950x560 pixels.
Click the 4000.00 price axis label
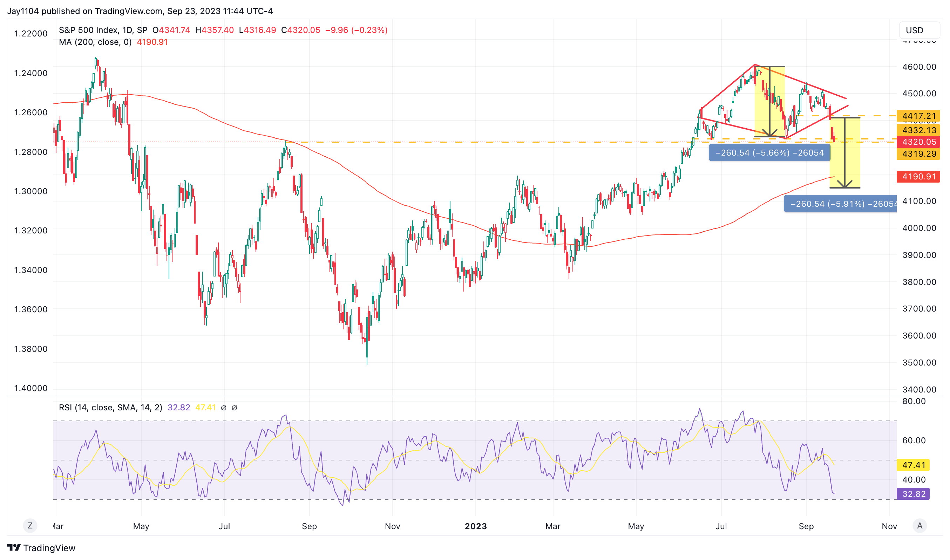919,228
